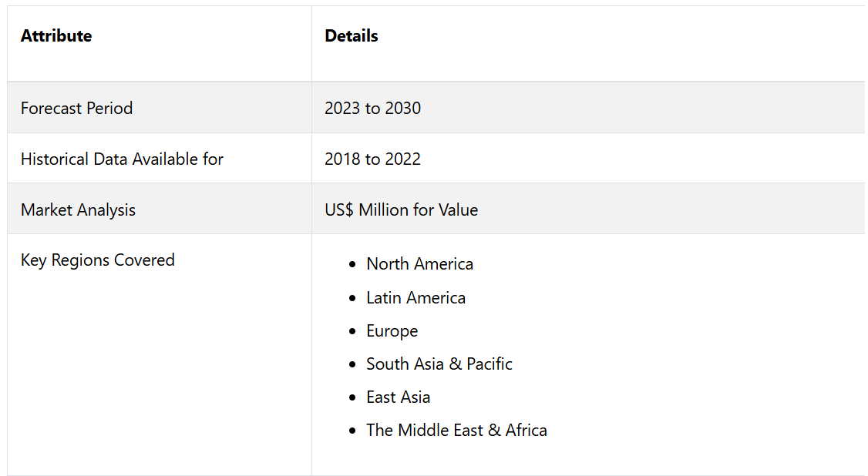Select Historical Data Available for label
The width and height of the screenshot is (868, 476).
(x=122, y=159)
